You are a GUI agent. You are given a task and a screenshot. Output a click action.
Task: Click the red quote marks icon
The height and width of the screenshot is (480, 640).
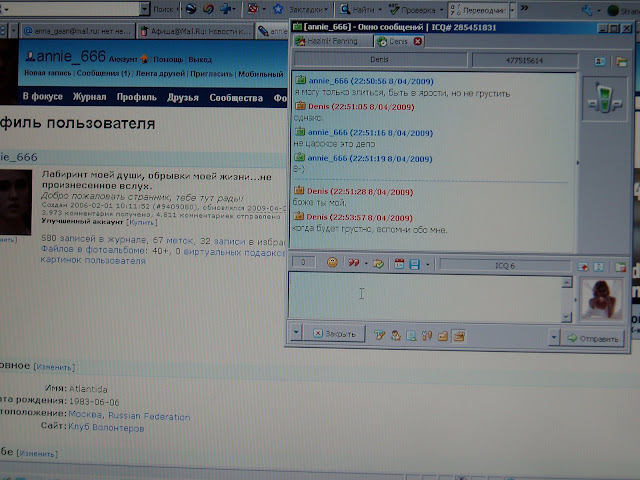353,263
